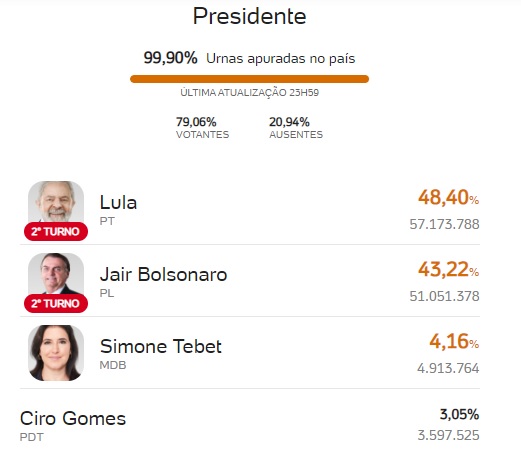Click the 2º TURNO badge under Lula

[56, 231]
